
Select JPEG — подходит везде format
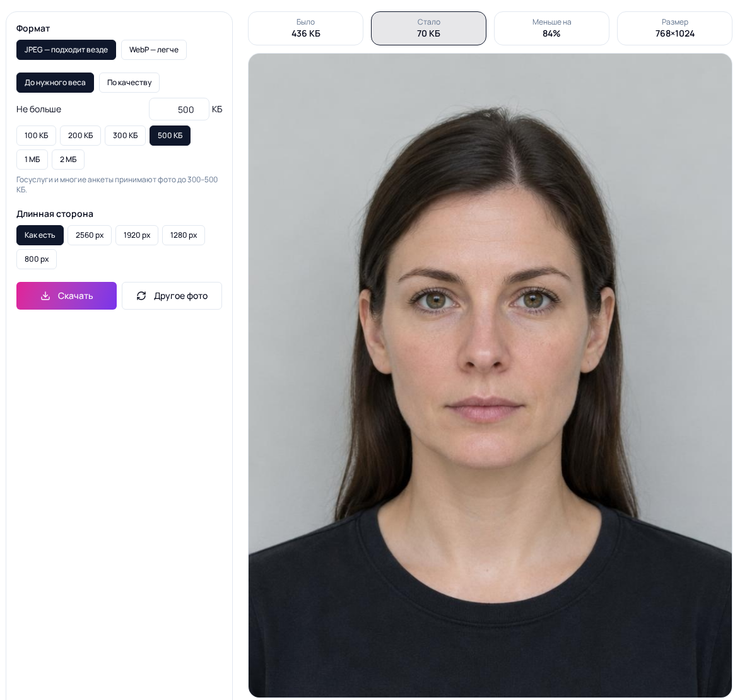click(x=66, y=50)
